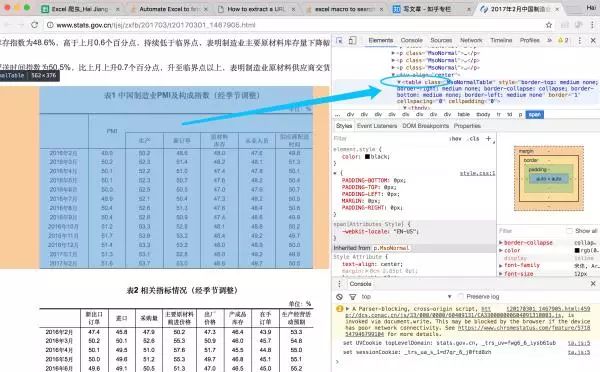Open the top execution context dropdown

pos(406,297)
